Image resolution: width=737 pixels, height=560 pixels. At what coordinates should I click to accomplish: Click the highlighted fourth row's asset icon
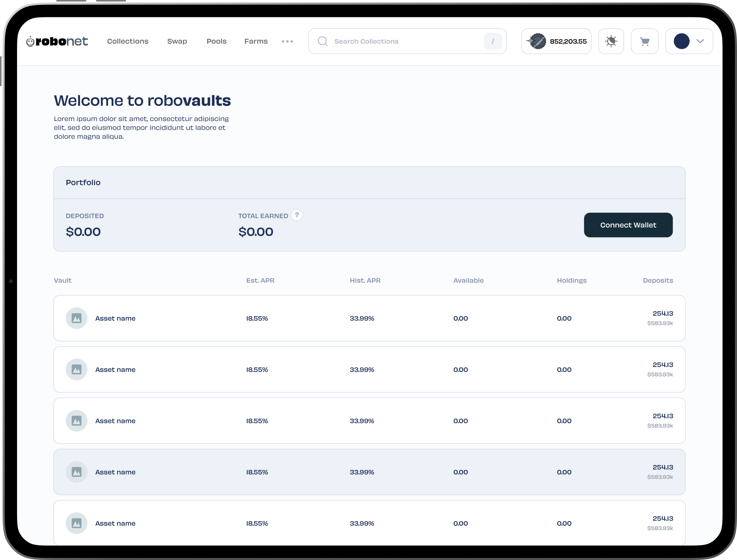click(76, 472)
